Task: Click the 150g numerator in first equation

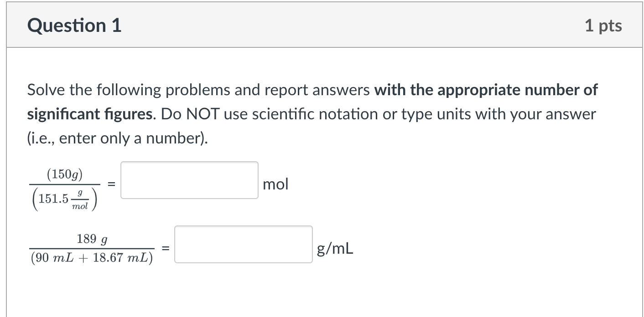Action: tap(64, 174)
